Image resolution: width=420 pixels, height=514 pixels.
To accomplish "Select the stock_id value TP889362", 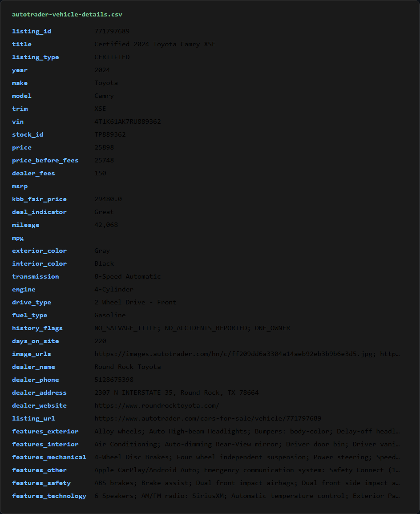I will click(x=110, y=134).
